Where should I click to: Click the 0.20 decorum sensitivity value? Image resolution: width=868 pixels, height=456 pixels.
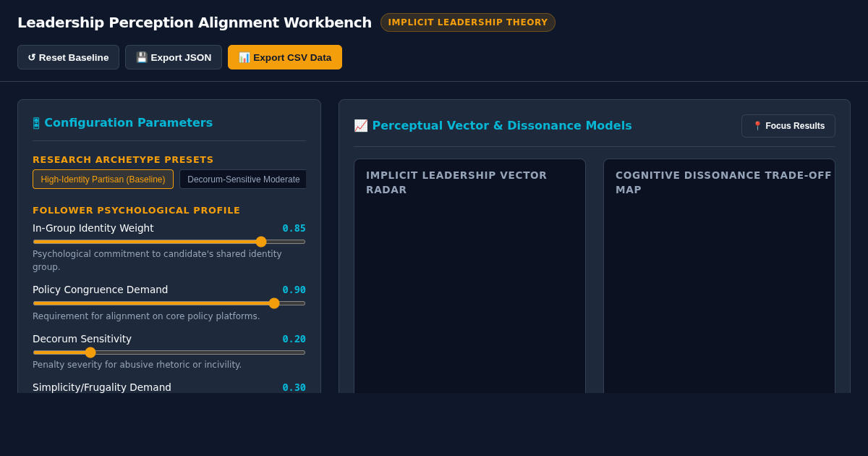click(294, 339)
